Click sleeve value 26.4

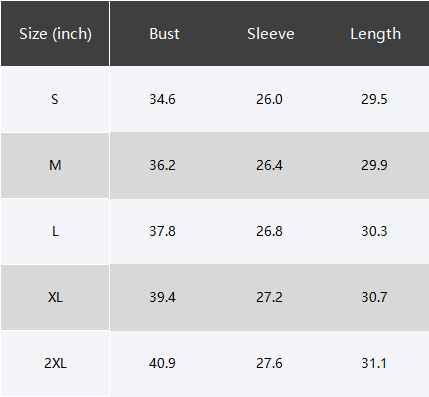tap(269, 165)
